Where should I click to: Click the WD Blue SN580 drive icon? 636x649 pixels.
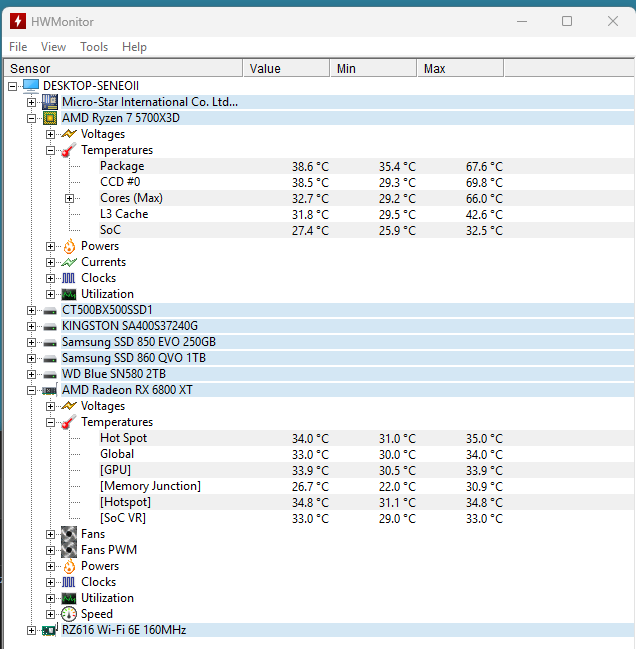(x=50, y=375)
